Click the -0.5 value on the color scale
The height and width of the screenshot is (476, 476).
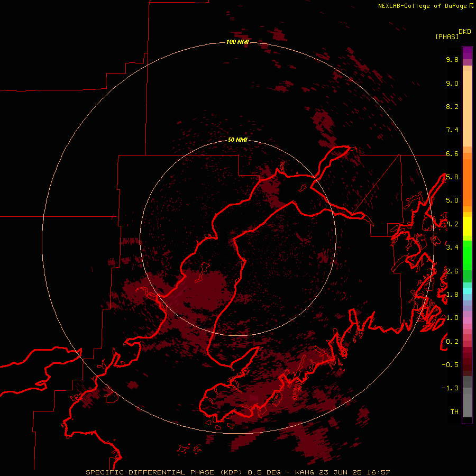[450, 365]
